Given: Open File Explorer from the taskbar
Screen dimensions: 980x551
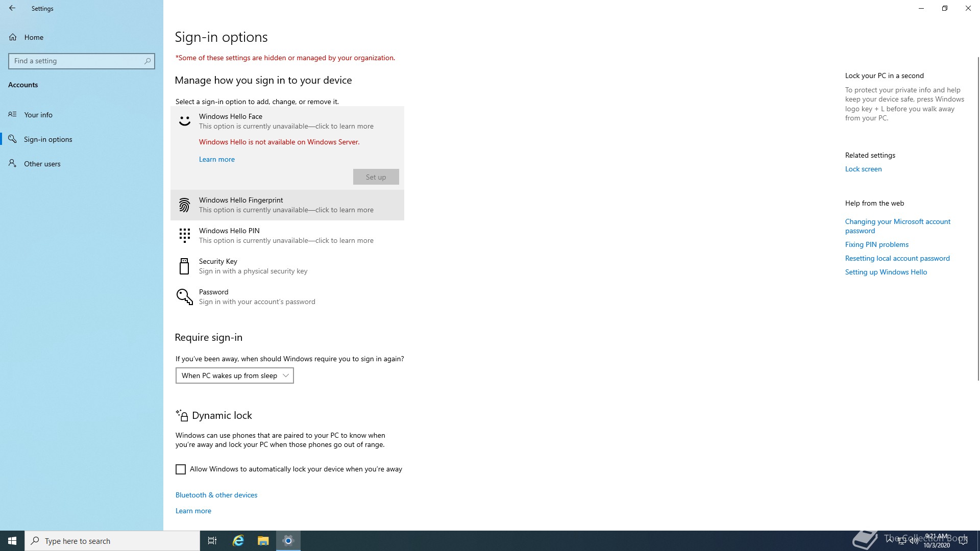Looking at the screenshot, I should coord(263,541).
